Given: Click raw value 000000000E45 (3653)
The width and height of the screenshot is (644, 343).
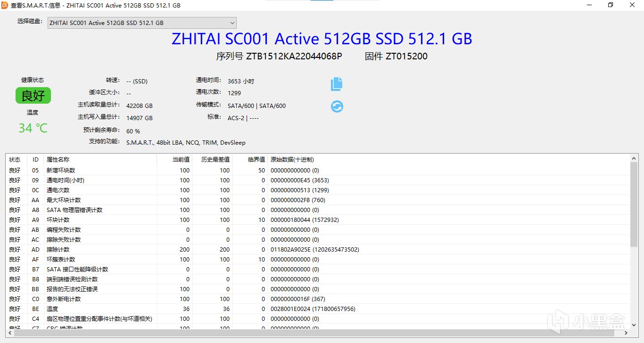Looking at the screenshot, I should click(x=300, y=180).
